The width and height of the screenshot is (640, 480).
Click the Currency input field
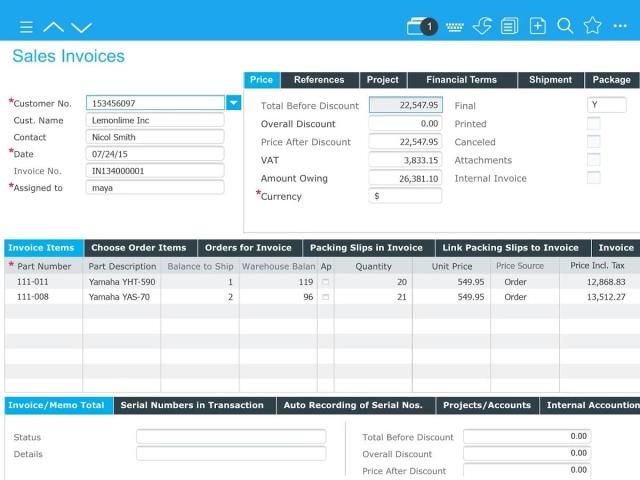click(405, 196)
